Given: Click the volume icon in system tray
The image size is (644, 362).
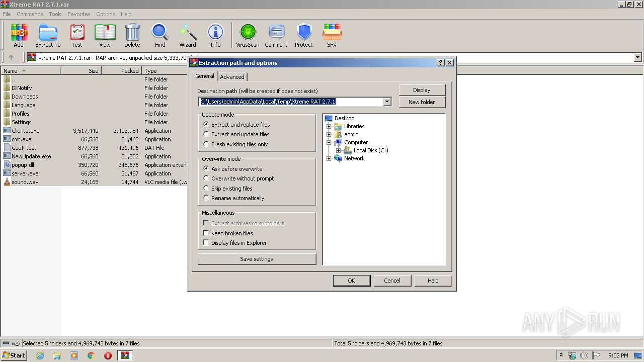Looking at the screenshot, I should [x=584, y=355].
